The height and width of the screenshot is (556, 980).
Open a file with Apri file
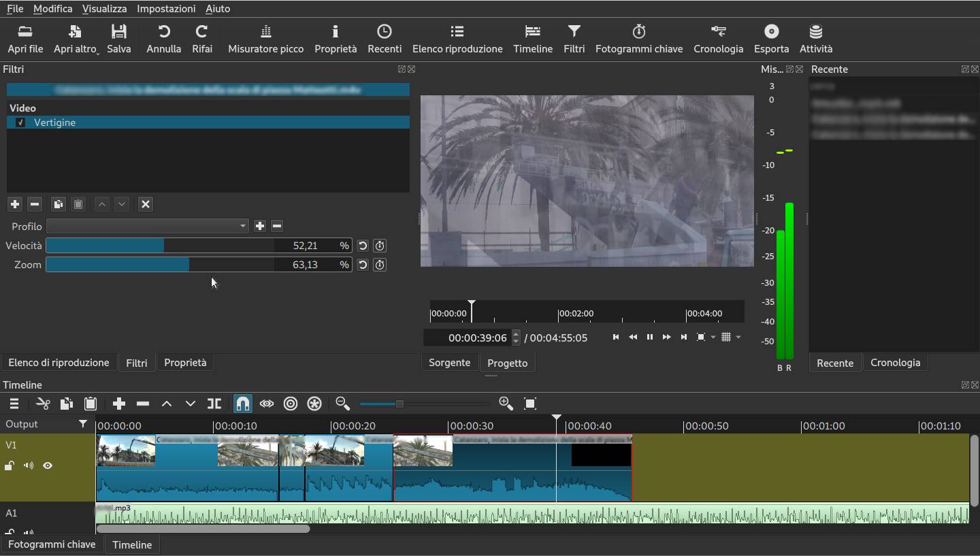[x=25, y=39]
